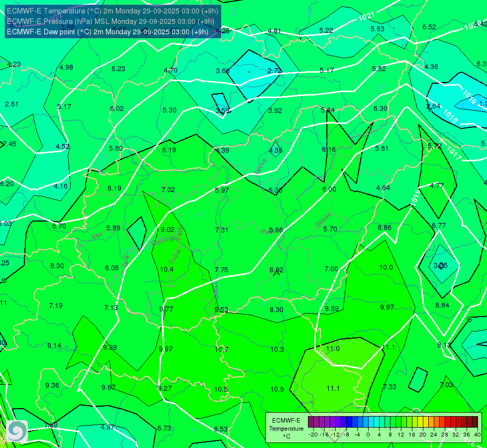
Task: Click the 9.02 dew point value
Action: point(168,229)
